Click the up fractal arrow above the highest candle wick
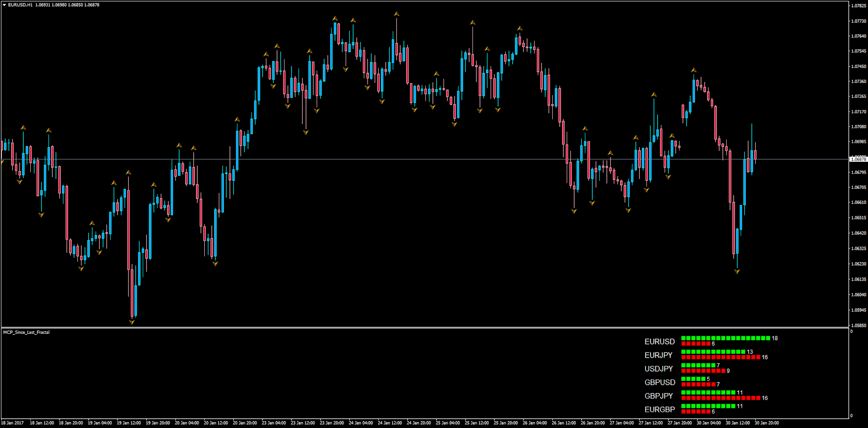The height and width of the screenshot is (428, 868). 396,14
